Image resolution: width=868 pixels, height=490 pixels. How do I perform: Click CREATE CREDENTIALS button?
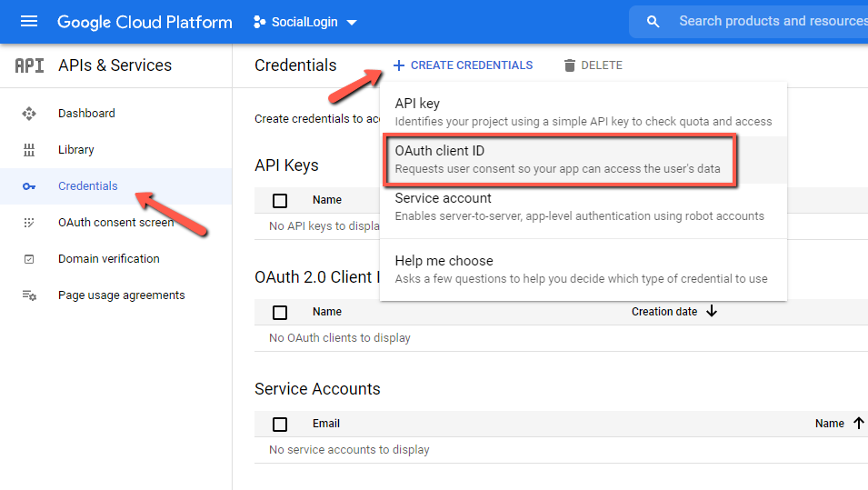tap(463, 65)
